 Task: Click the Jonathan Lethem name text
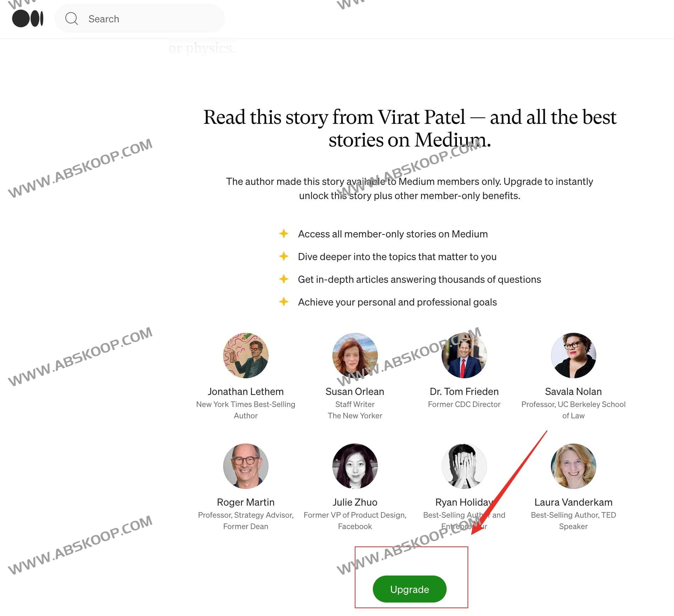pyautogui.click(x=245, y=391)
